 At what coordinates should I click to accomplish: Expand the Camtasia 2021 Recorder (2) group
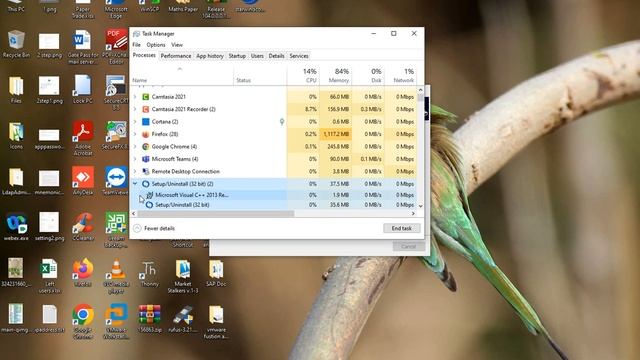[x=135, y=109]
